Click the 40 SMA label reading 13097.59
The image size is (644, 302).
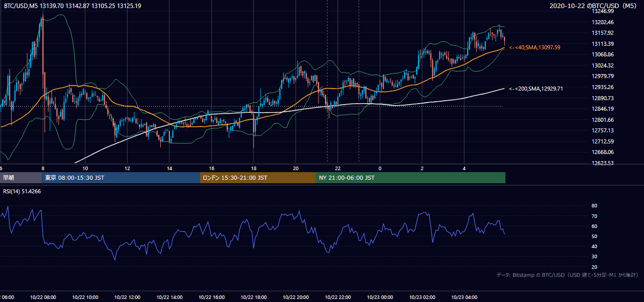[x=535, y=47]
